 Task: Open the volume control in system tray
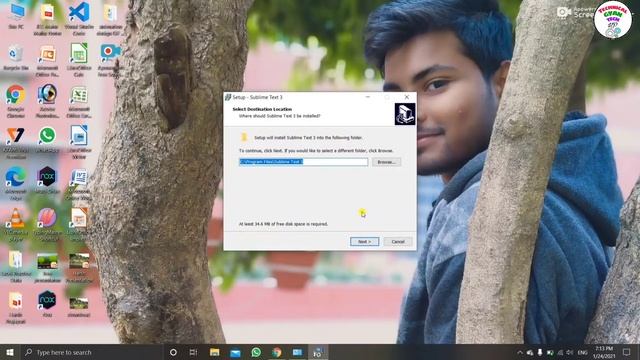click(x=570, y=352)
